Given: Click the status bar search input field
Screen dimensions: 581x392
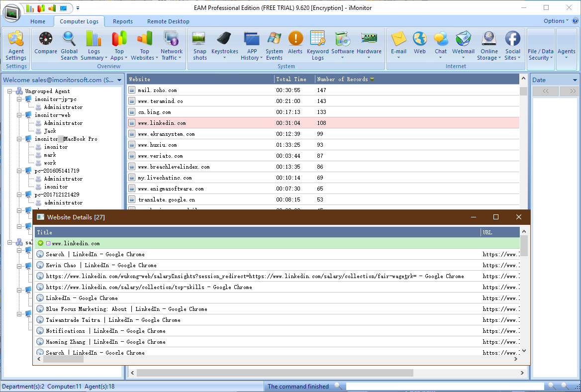Looking at the screenshot, I should [445, 387].
